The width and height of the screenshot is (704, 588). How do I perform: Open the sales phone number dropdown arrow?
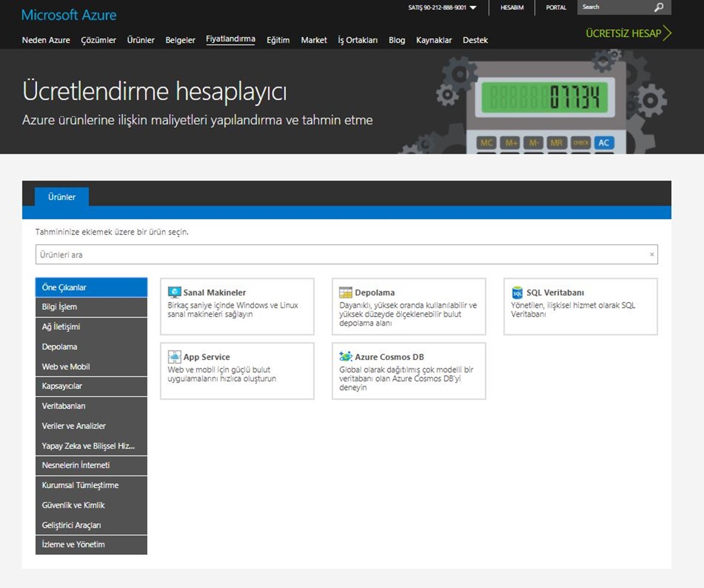[x=472, y=8]
